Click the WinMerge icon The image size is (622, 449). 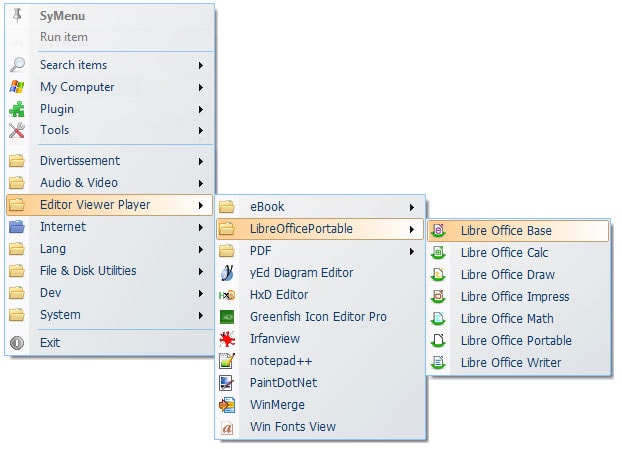pyautogui.click(x=227, y=405)
